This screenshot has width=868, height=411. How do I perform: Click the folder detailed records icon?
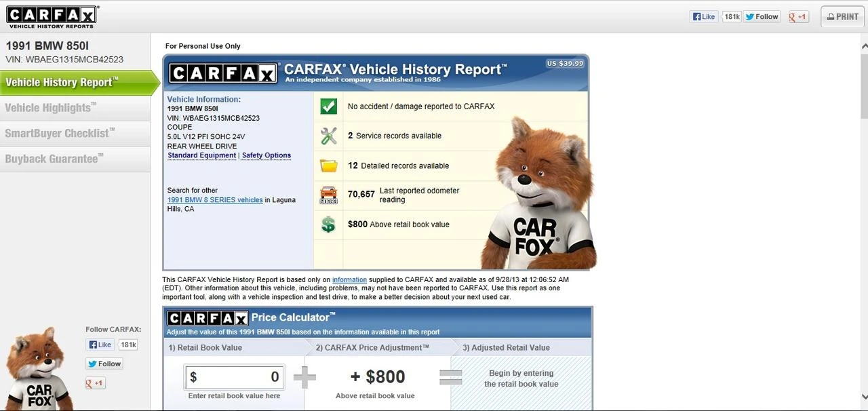[x=328, y=165]
